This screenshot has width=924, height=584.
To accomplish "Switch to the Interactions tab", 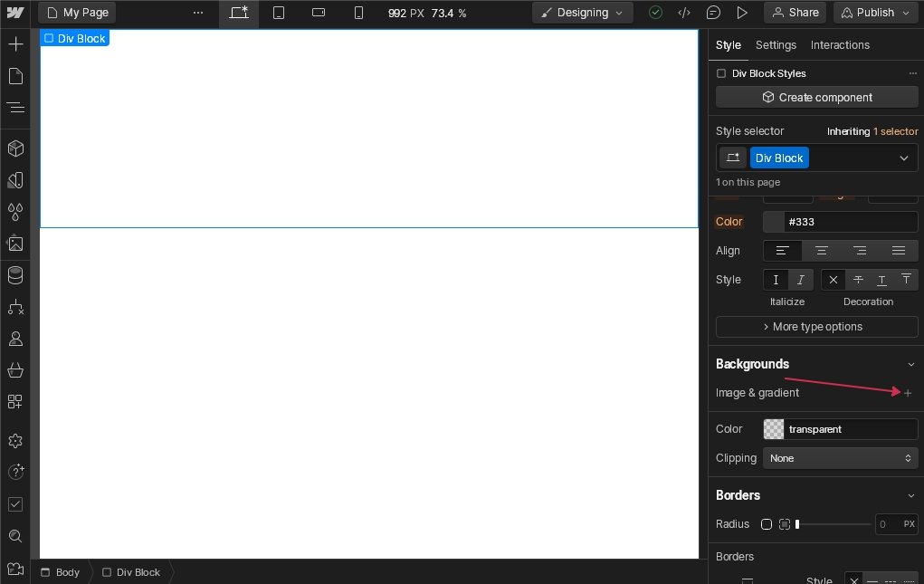I will [840, 45].
